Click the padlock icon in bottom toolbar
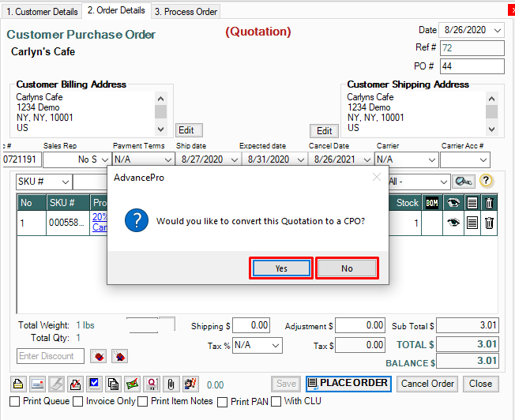 (19, 384)
